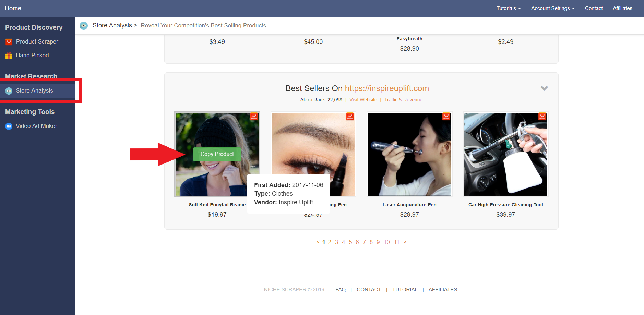
Task: Open the Tutorials dropdown menu
Action: [509, 8]
